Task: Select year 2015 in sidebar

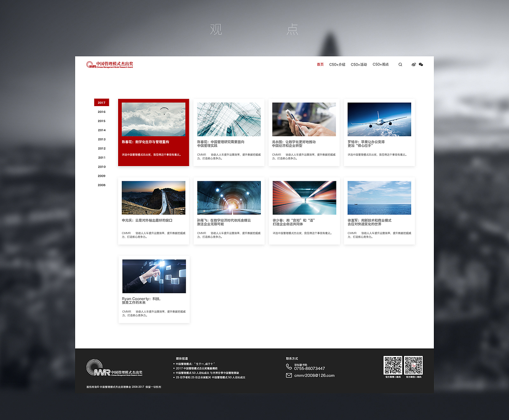Action: [102, 121]
